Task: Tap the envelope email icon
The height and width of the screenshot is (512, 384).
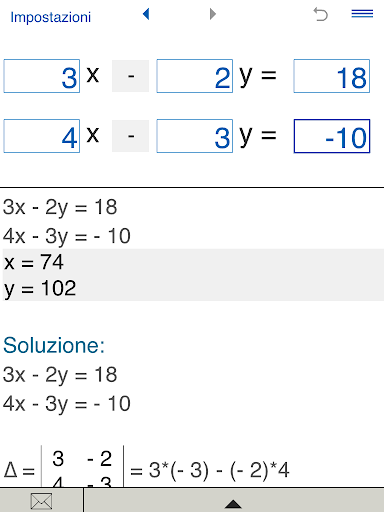Action: point(41,501)
